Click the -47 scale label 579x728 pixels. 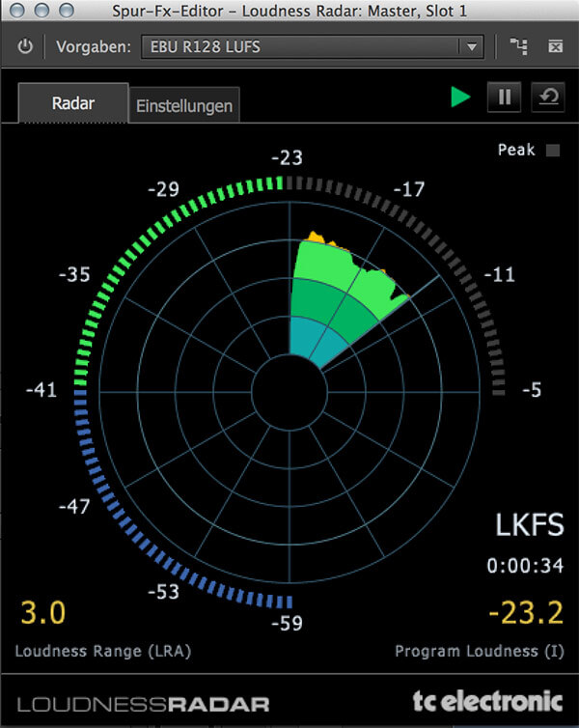pyautogui.click(x=74, y=507)
